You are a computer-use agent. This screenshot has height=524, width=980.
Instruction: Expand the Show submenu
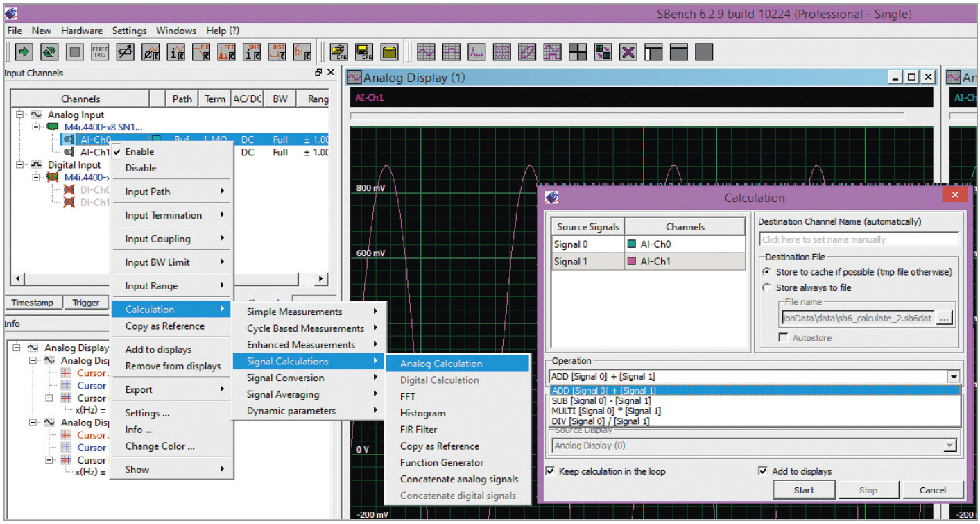tap(173, 469)
